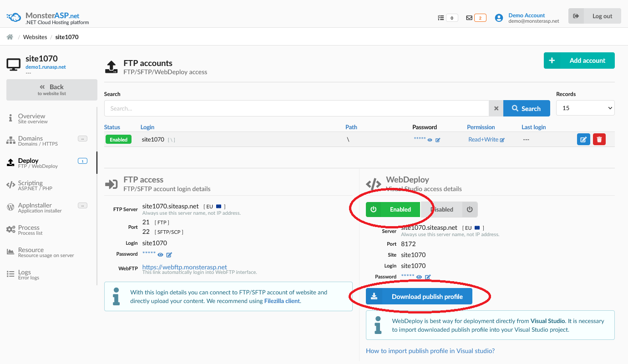Click the Demo Account avatar icon
628x364 pixels.
(x=499, y=18)
